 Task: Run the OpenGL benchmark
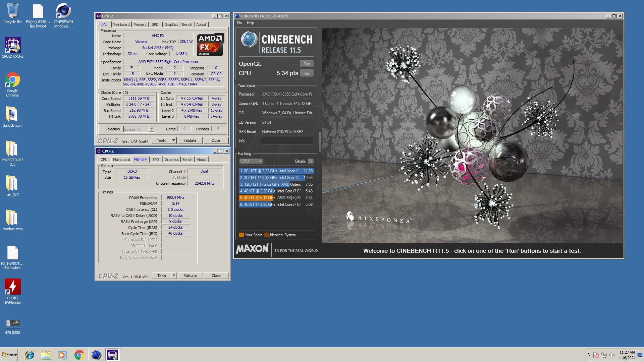coord(307,64)
